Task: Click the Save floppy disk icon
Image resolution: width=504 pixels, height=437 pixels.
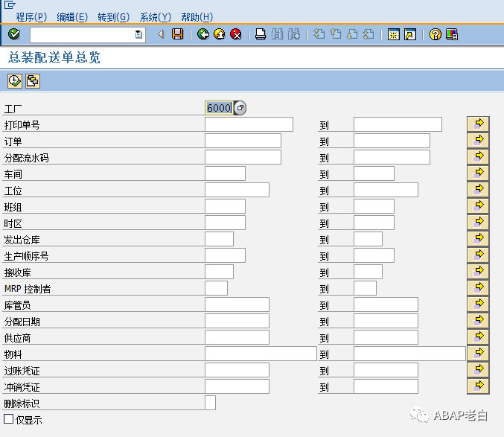Action: [x=177, y=34]
